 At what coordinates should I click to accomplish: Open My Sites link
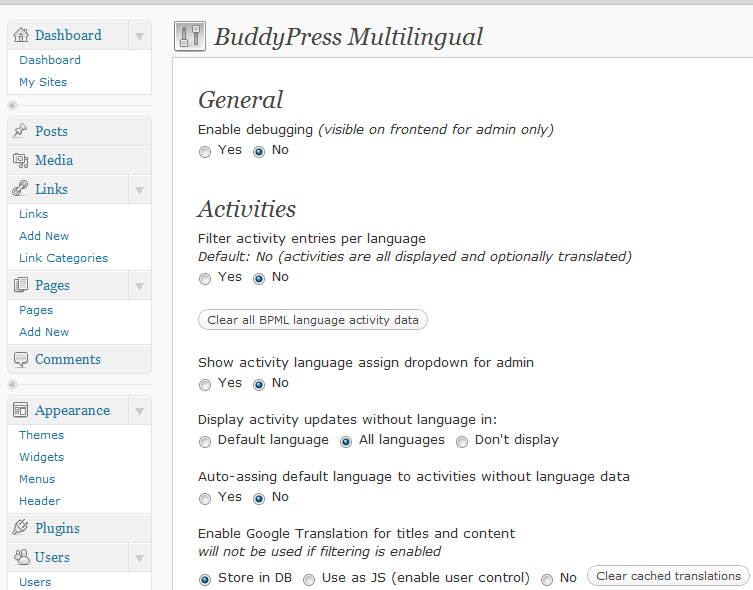[43, 82]
